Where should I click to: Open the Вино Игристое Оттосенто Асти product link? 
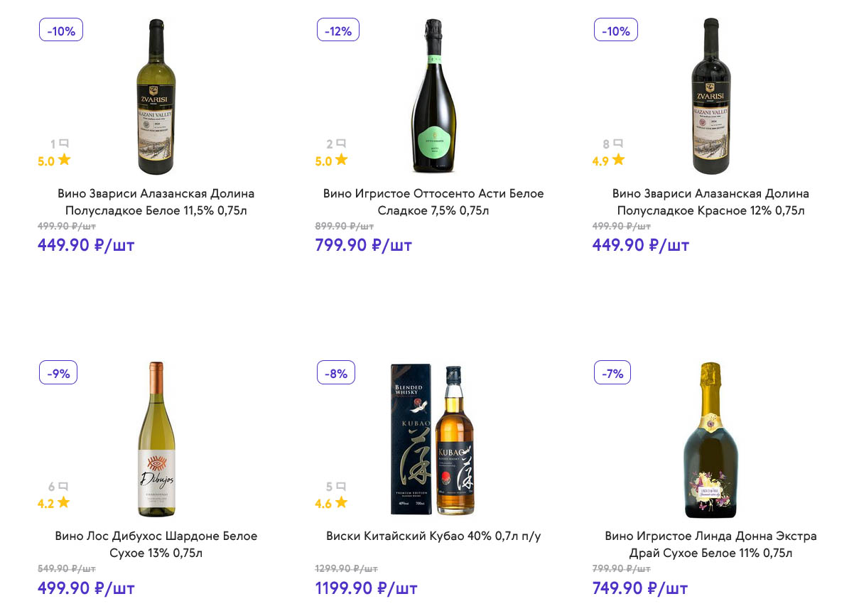(433, 202)
